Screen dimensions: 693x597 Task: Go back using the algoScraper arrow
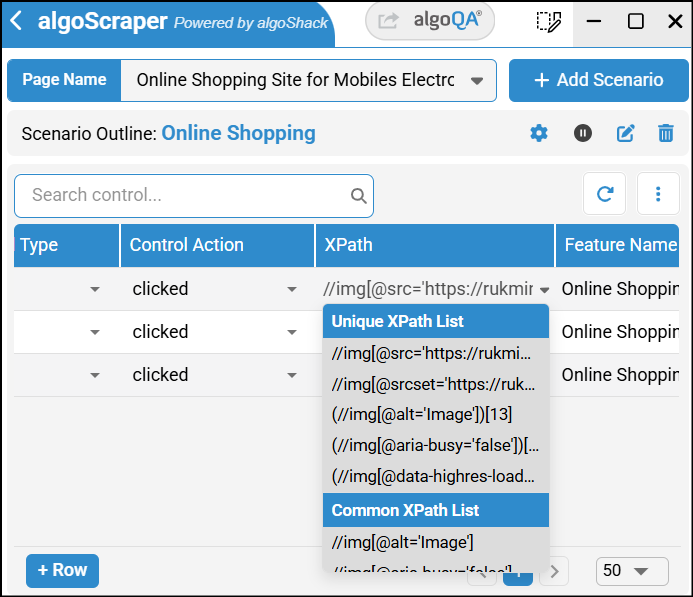click(x=16, y=21)
